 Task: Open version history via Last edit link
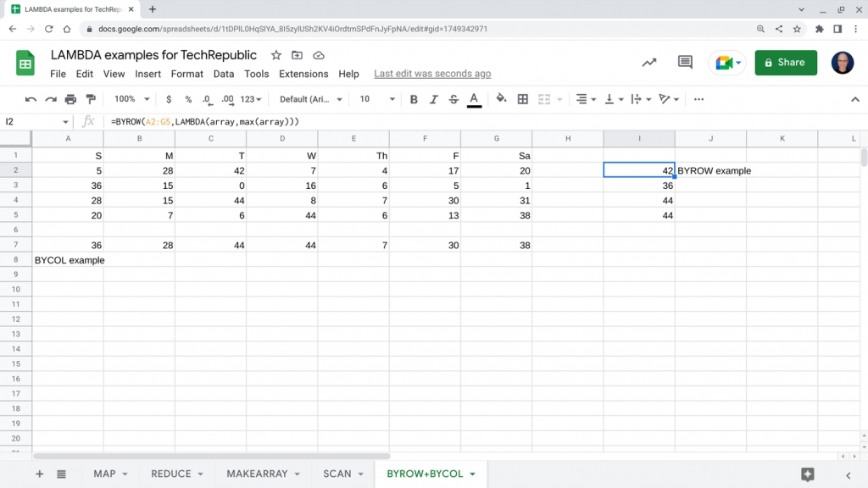point(432,74)
